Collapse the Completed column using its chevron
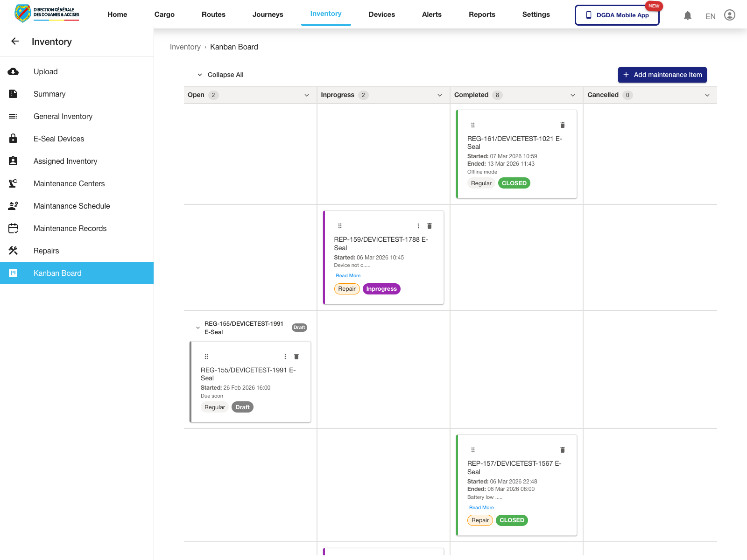Viewport: 747px width, 560px height. click(573, 95)
